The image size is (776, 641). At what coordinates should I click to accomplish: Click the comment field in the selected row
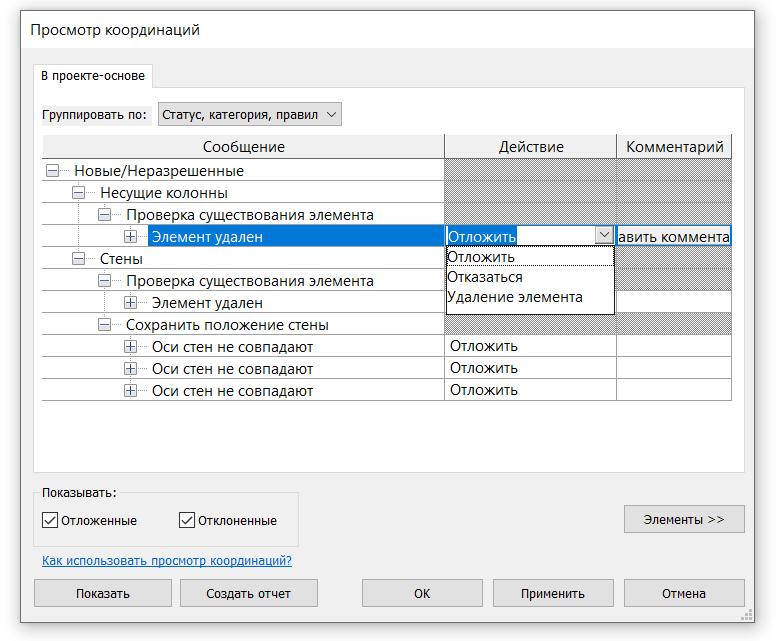point(673,237)
